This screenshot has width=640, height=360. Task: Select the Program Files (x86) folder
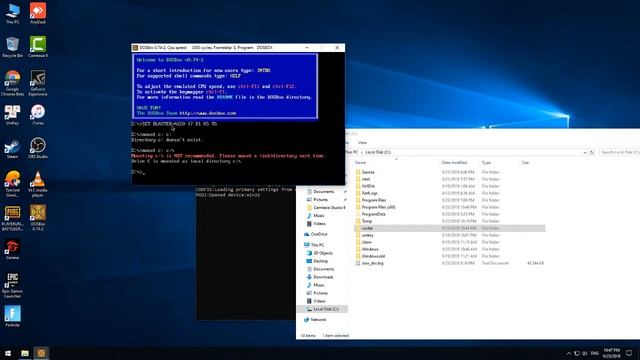(449, 207)
